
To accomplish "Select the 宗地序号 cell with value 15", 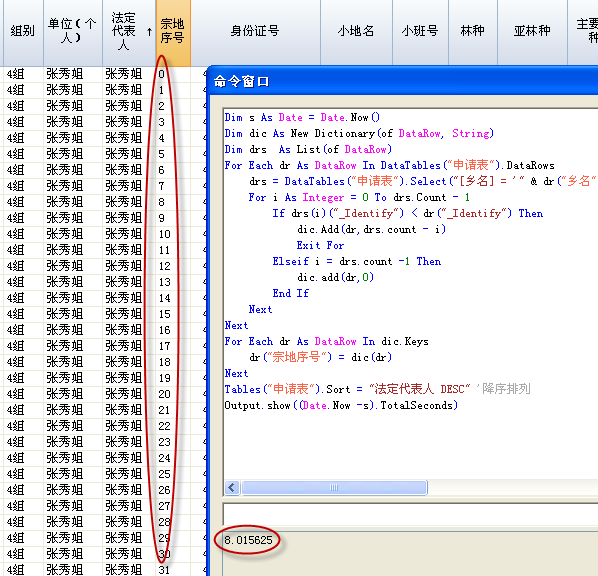I will (173, 314).
